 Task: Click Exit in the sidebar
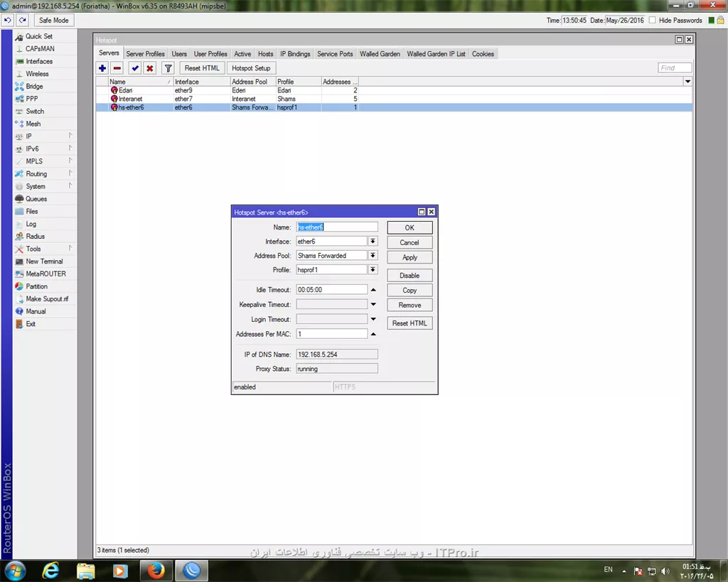pyautogui.click(x=45, y=324)
